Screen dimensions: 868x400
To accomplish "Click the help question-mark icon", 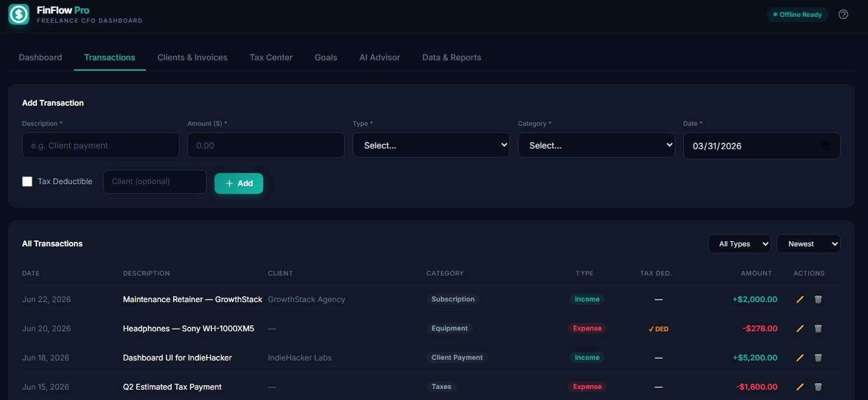I will (x=843, y=13).
